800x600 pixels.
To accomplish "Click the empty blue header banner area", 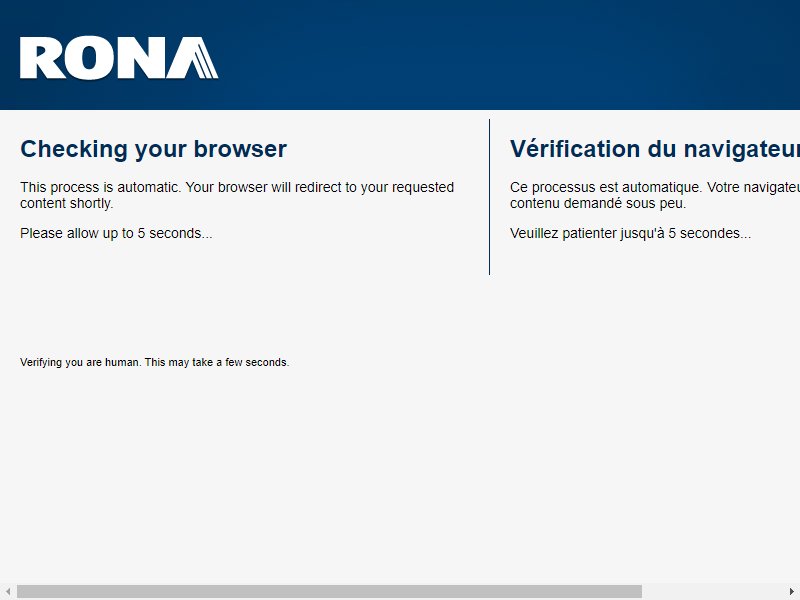I will (x=510, y=55).
